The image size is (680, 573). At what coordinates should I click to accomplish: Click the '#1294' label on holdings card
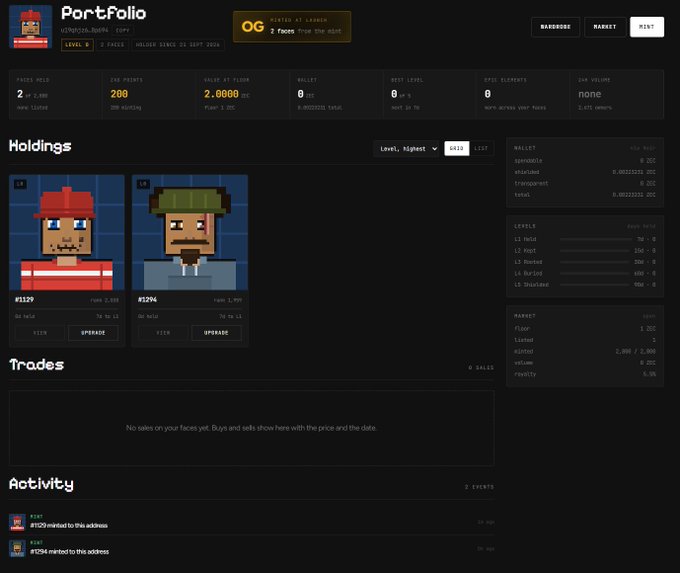[x=147, y=300]
